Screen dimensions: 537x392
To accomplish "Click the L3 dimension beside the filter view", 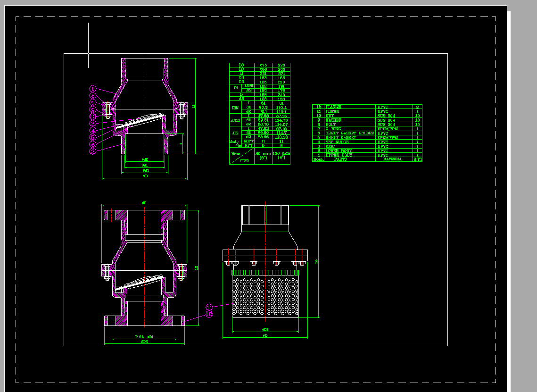I will (x=316, y=261).
